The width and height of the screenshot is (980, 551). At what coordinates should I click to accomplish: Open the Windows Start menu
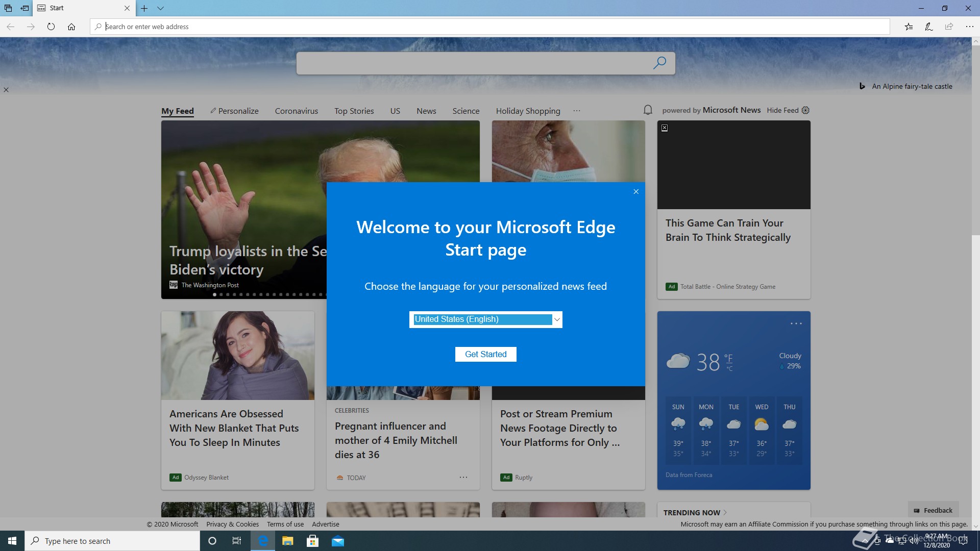click(x=12, y=541)
